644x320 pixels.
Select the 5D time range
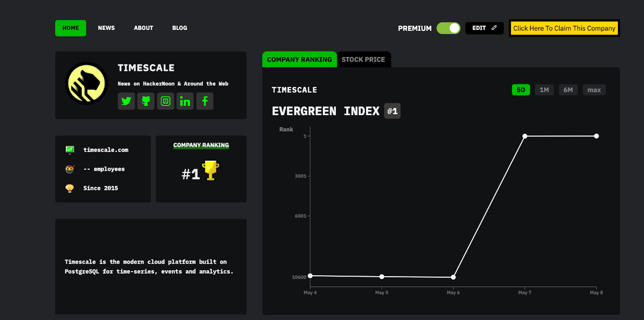(x=521, y=90)
